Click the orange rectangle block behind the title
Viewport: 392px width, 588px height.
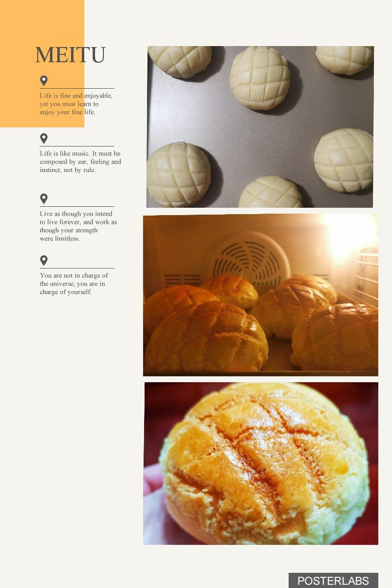click(x=42, y=64)
